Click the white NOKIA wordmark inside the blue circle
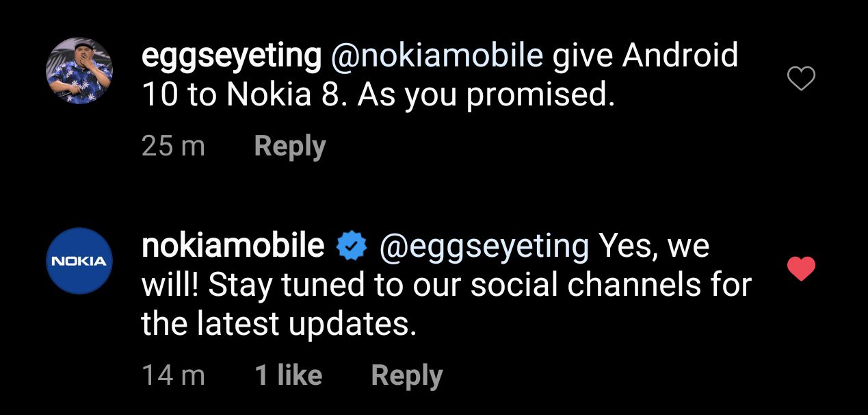Screen dimensions: 868x415 pos(79,262)
